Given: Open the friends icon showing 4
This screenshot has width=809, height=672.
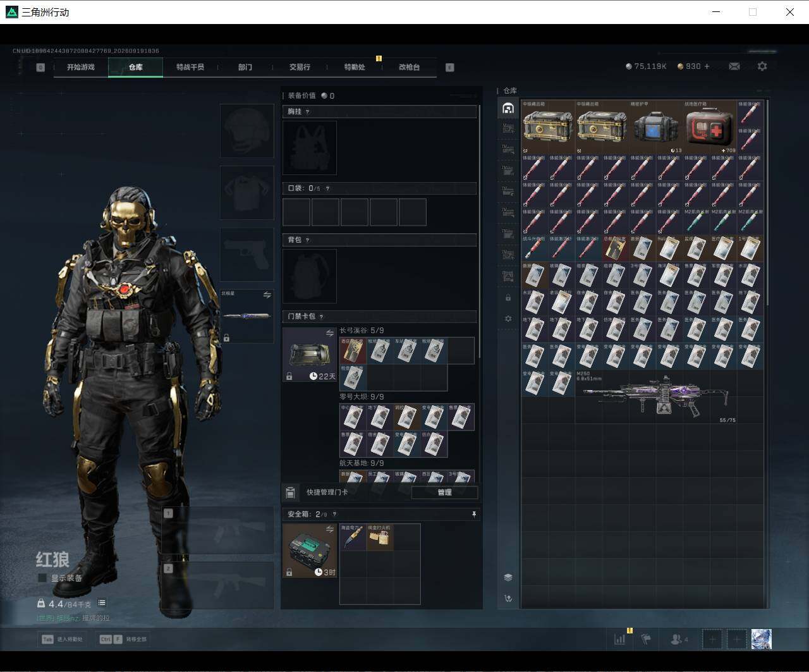Looking at the screenshot, I should pos(679,639).
